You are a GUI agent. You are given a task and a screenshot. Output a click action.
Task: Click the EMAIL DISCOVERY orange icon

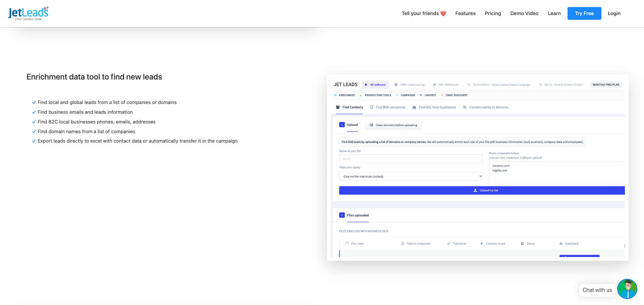pyautogui.click(x=442, y=95)
